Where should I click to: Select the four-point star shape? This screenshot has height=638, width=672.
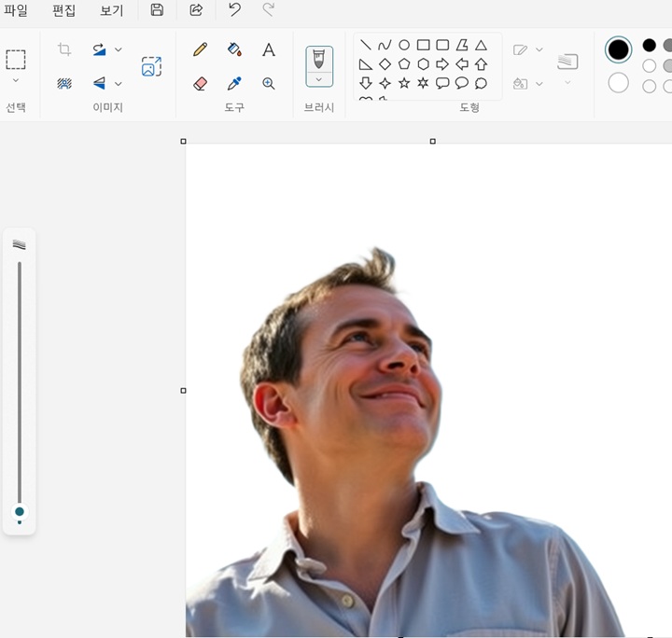(x=385, y=83)
